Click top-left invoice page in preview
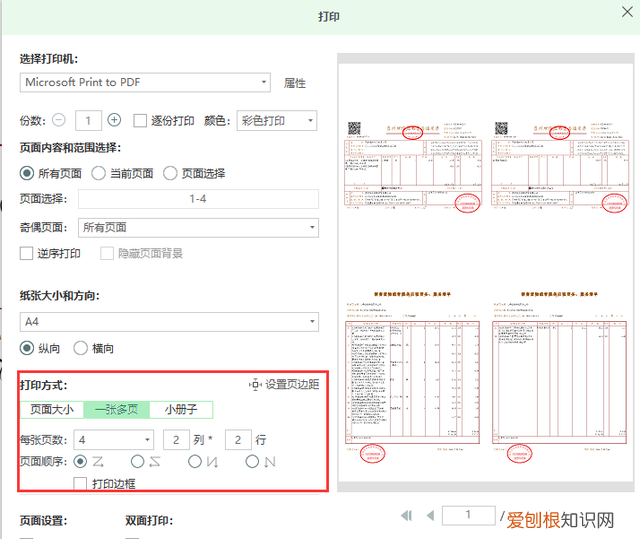Screen dimensions: 640x539 pos(413,167)
